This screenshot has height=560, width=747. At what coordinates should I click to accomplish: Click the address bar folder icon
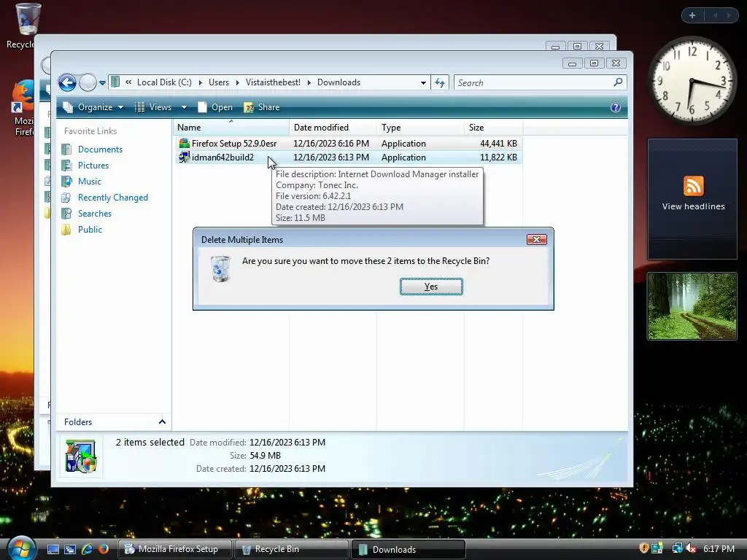[x=115, y=82]
